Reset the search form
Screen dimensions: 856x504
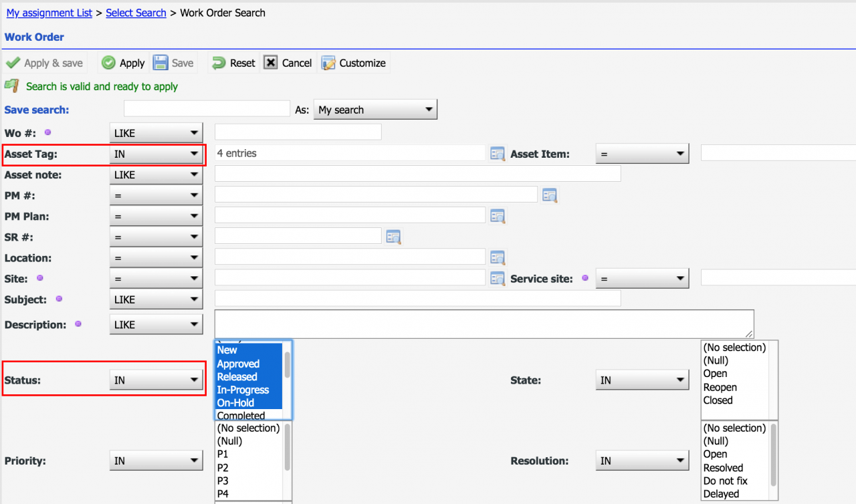coord(233,63)
